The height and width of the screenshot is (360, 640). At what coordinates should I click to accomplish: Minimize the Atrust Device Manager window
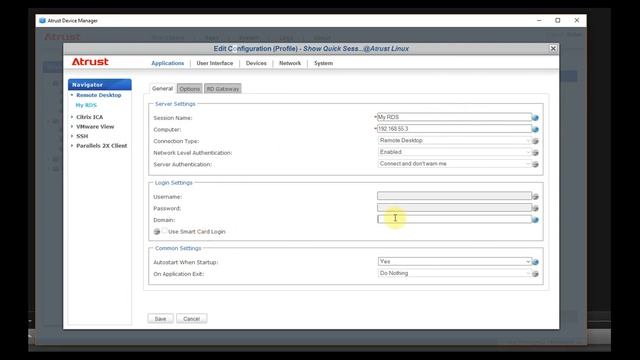539,20
